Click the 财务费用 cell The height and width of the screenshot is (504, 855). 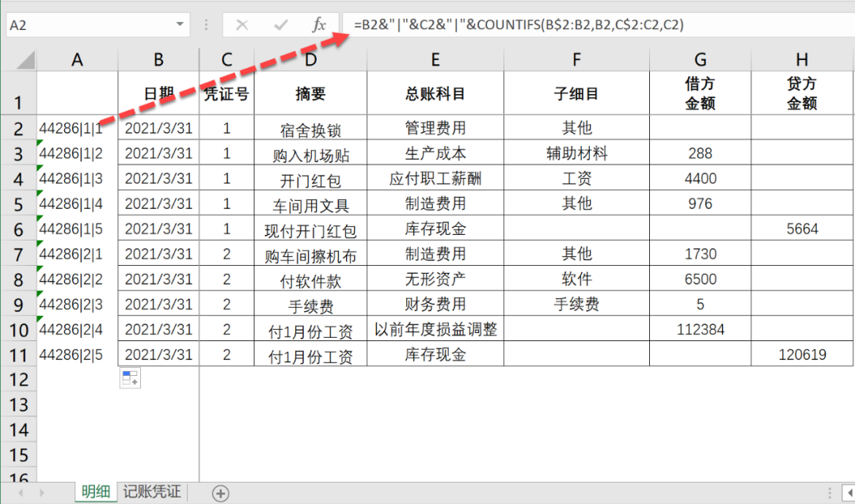(435, 304)
